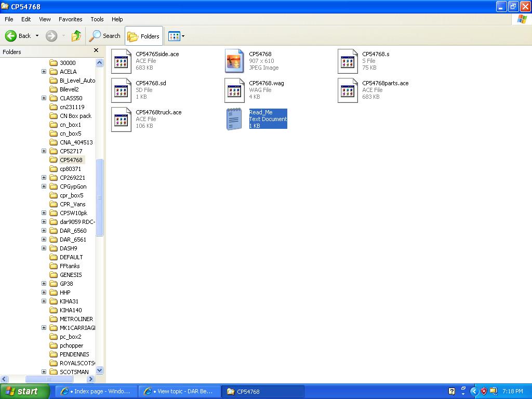
Task: Go up one folder level
Action: (x=76, y=36)
